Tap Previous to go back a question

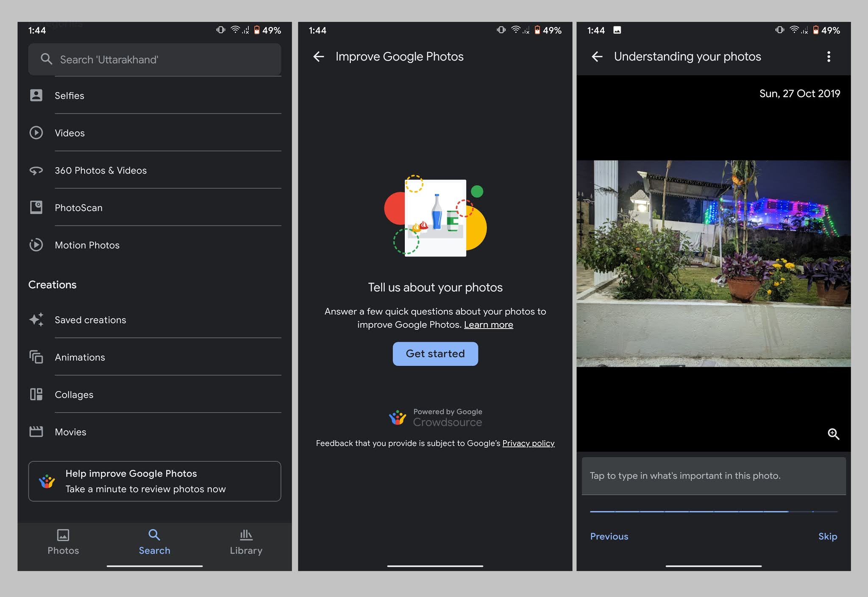[x=609, y=536]
